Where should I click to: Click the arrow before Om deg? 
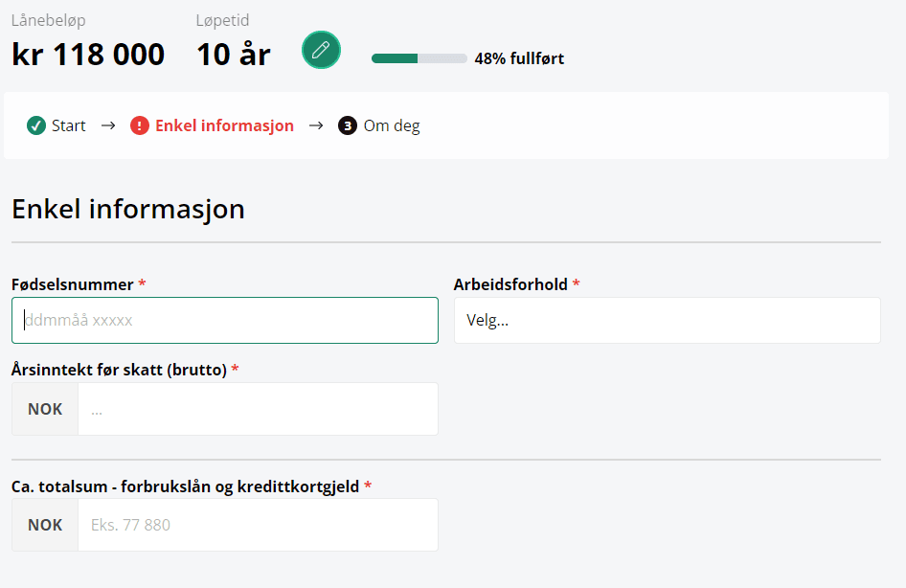click(x=316, y=125)
